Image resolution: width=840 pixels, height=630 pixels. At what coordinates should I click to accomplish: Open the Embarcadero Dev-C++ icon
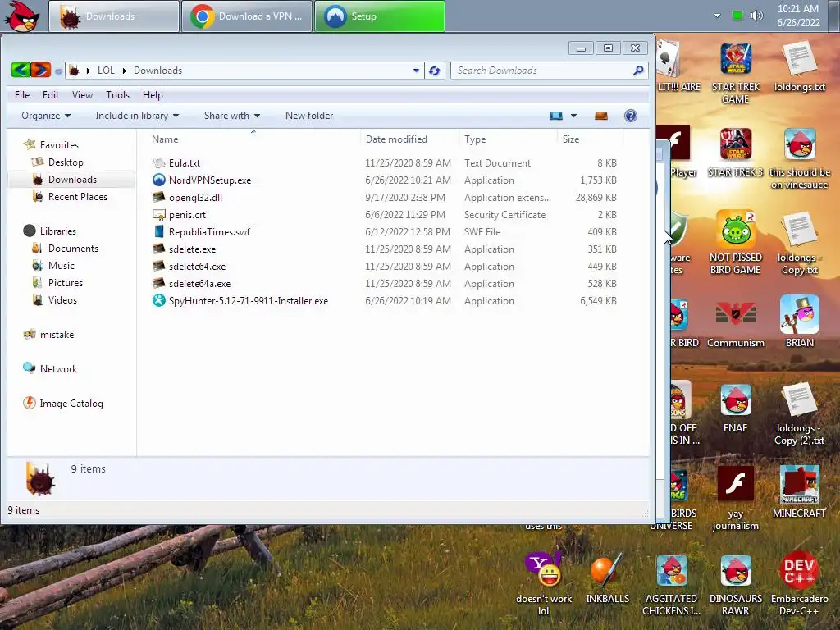click(x=799, y=570)
